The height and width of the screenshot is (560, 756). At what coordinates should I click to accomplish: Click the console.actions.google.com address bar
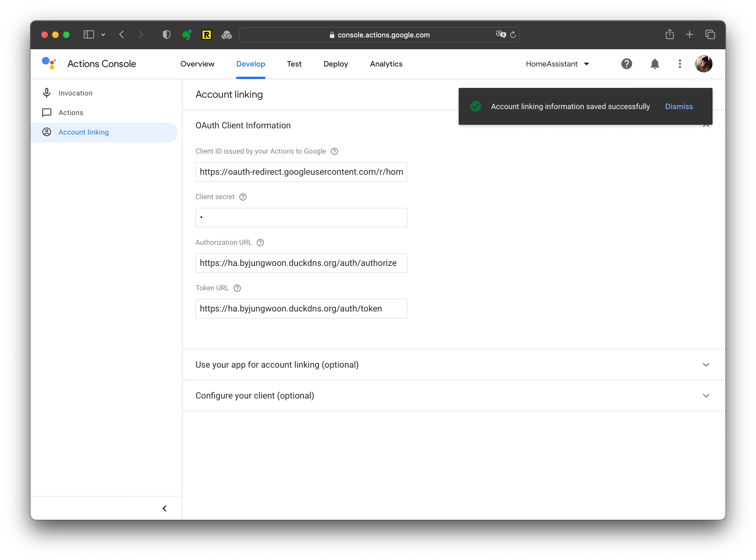[379, 34]
